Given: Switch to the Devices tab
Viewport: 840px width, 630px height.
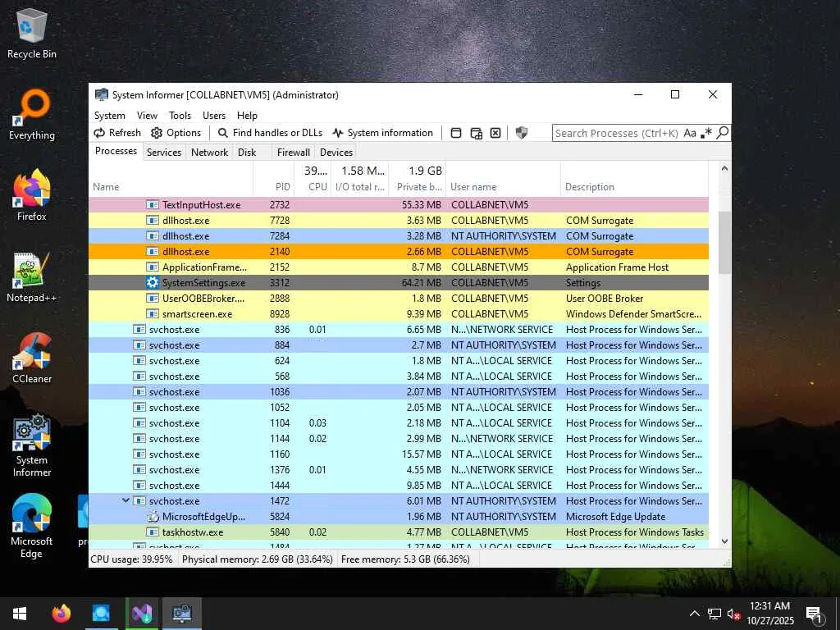Looking at the screenshot, I should (x=336, y=152).
